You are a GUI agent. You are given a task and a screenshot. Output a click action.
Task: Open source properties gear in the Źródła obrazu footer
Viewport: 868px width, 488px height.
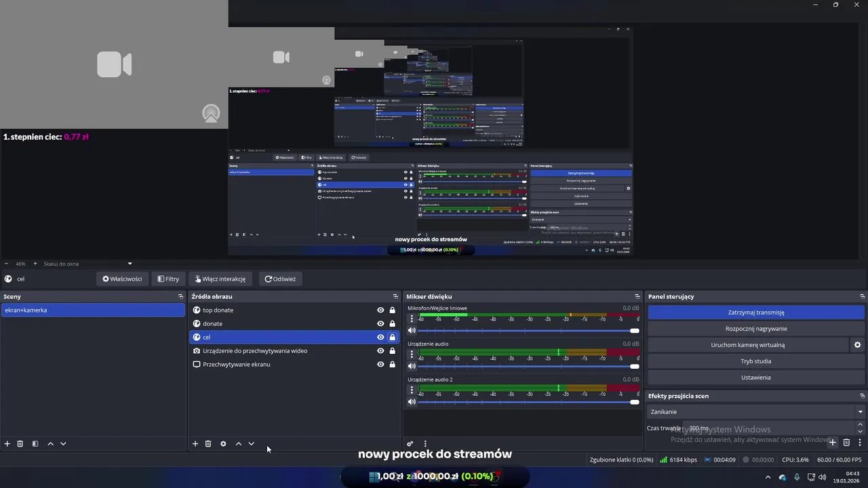(x=223, y=444)
